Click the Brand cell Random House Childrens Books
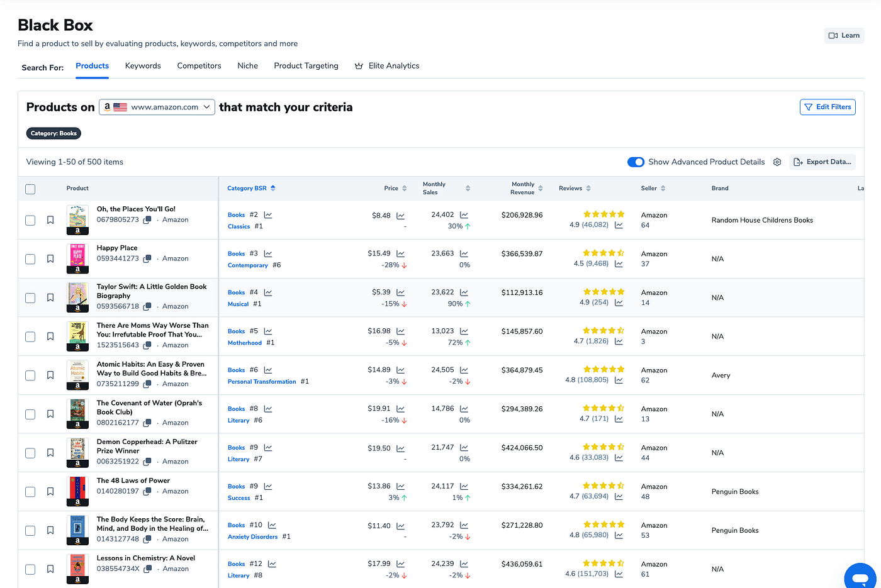Screen dimensions: 881x588 pos(762,220)
